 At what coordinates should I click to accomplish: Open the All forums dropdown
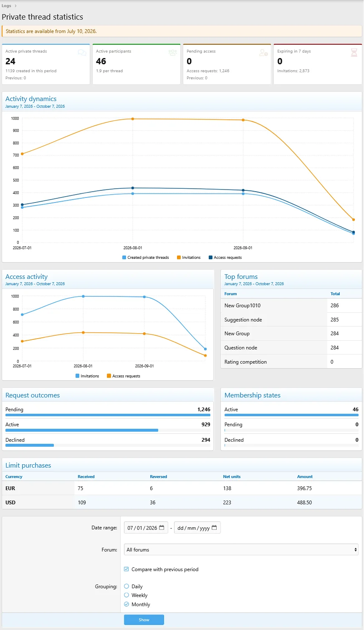pyautogui.click(x=241, y=549)
